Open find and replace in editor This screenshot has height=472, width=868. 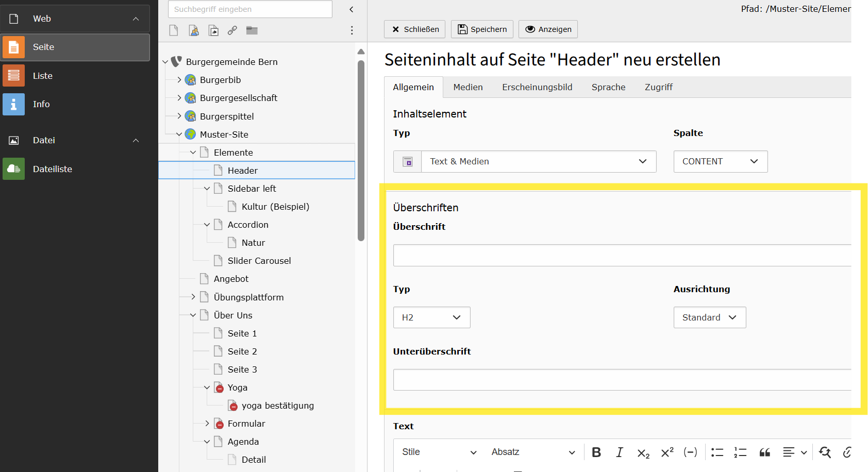click(x=825, y=452)
